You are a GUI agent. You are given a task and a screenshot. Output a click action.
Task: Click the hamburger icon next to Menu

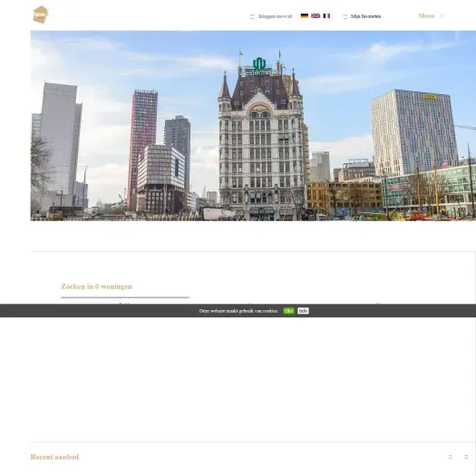(442, 16)
